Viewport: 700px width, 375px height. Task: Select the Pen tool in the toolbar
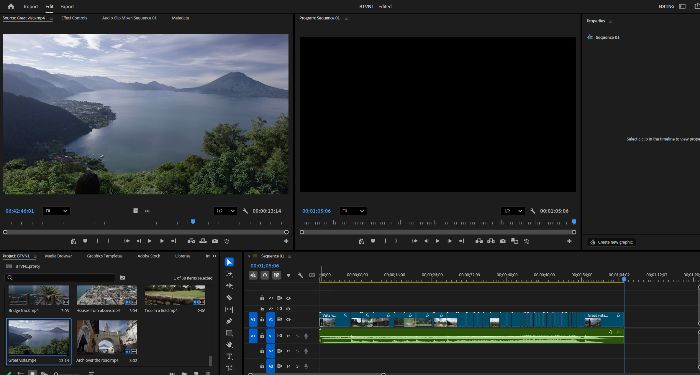pyautogui.click(x=229, y=321)
